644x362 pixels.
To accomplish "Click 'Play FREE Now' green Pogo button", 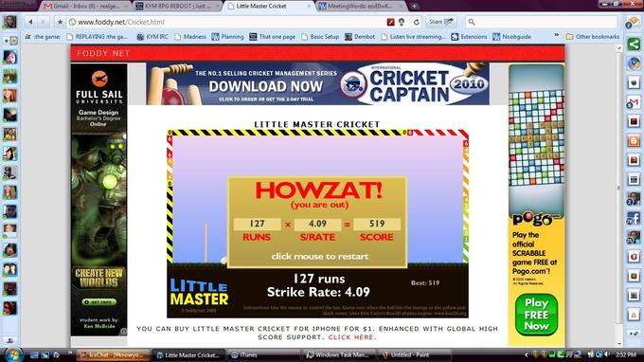I will [x=536, y=315].
